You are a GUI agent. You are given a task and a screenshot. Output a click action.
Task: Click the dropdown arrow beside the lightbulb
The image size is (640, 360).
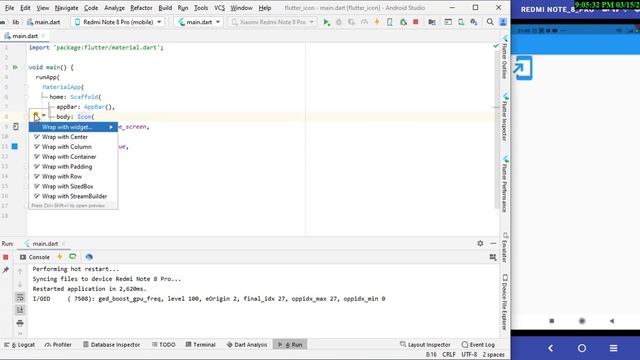(43, 116)
